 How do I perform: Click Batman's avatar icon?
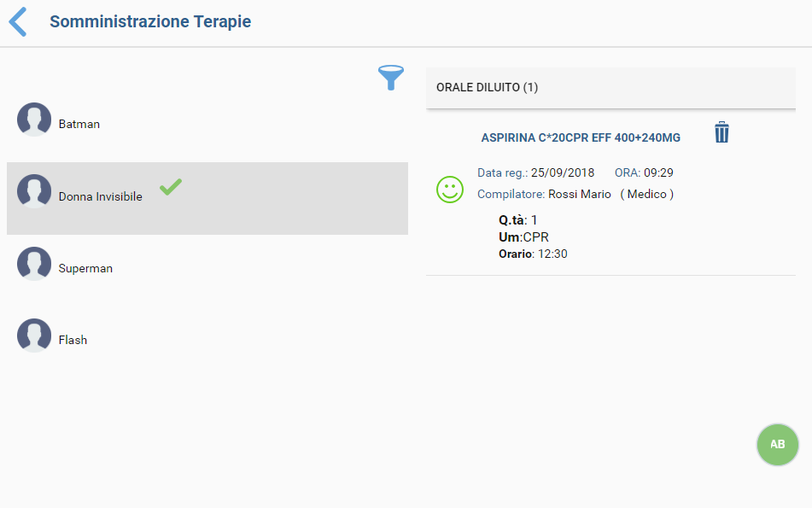[x=34, y=120]
